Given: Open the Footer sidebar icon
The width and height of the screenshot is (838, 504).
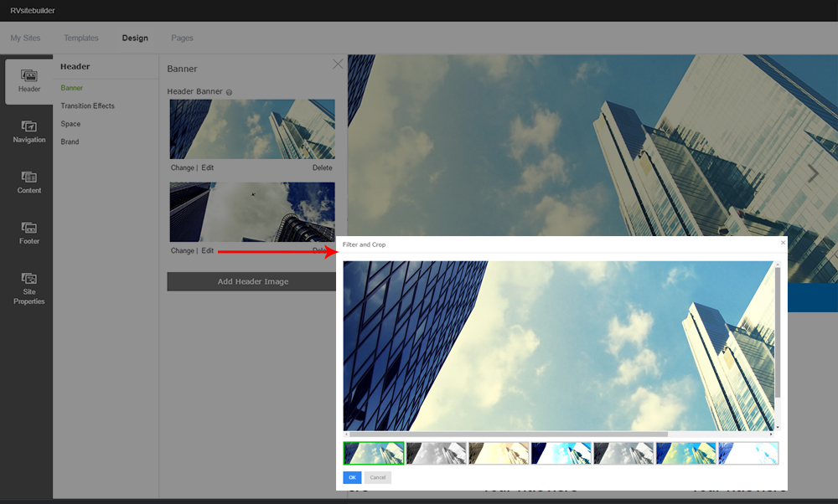Looking at the screenshot, I should [x=29, y=233].
